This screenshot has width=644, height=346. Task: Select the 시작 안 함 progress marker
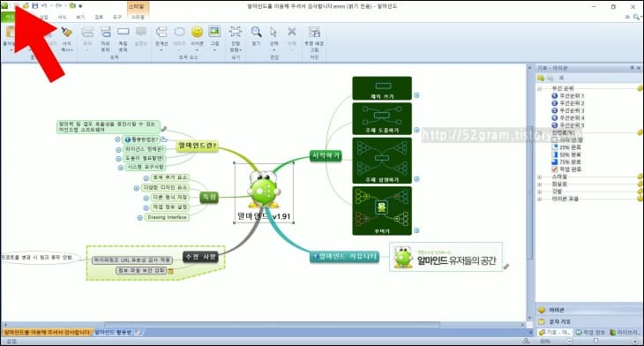567,139
